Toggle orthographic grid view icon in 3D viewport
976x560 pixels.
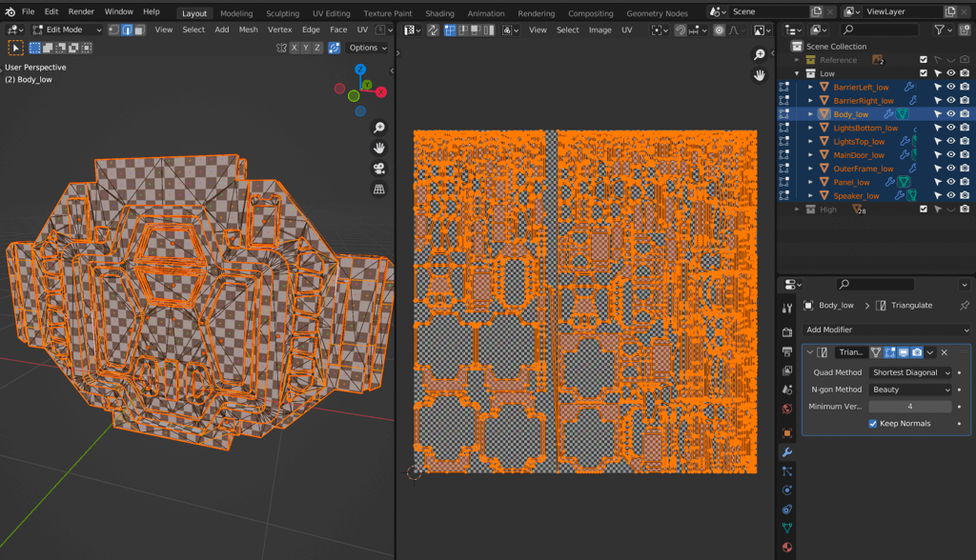click(x=379, y=189)
